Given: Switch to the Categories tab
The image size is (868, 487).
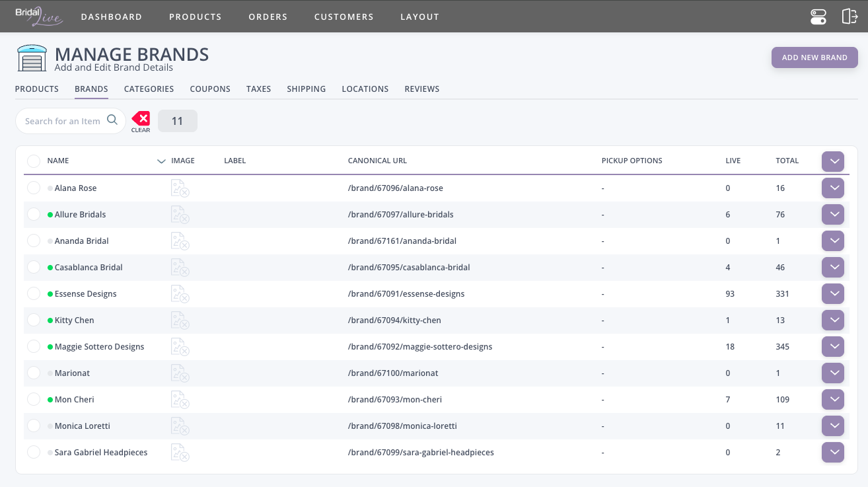Looking at the screenshot, I should [149, 89].
